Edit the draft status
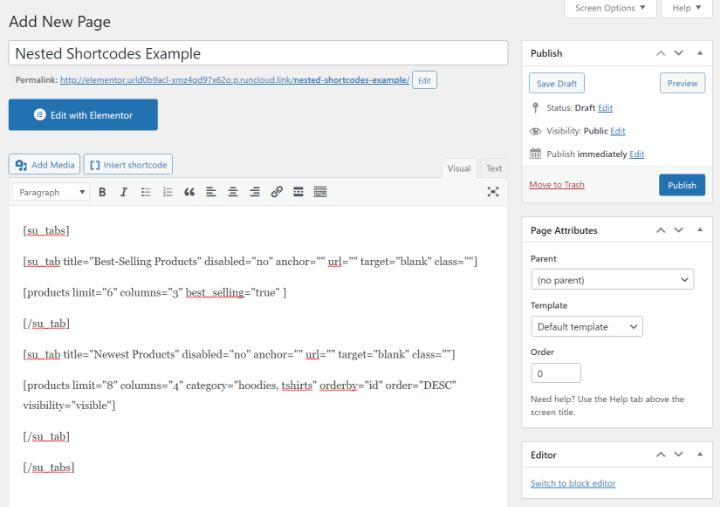The image size is (720, 507). pyautogui.click(x=605, y=108)
